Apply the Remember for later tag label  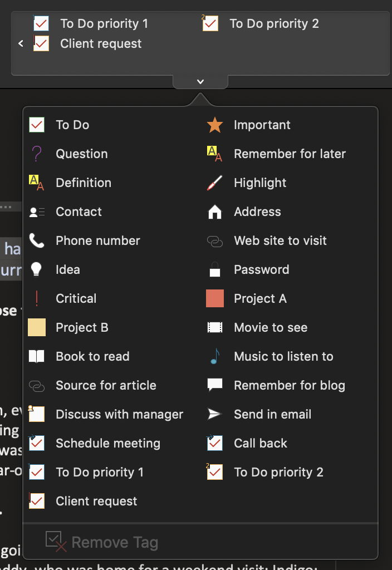(x=290, y=154)
